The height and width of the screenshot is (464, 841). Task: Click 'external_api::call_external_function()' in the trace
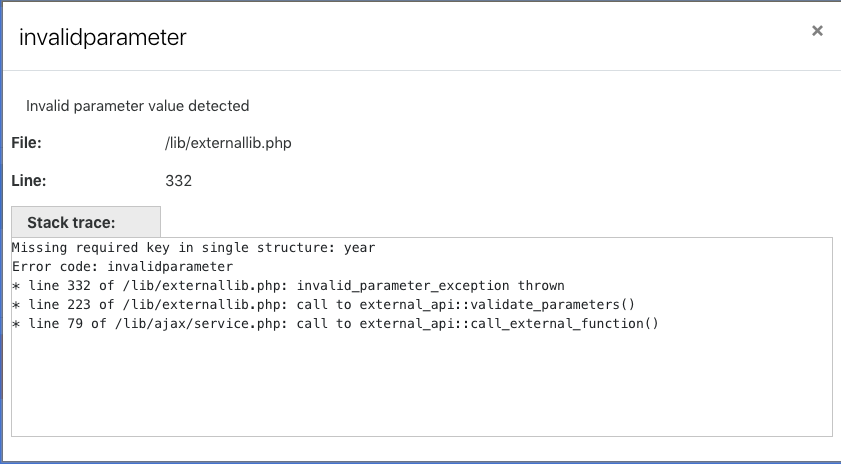[x=509, y=323]
